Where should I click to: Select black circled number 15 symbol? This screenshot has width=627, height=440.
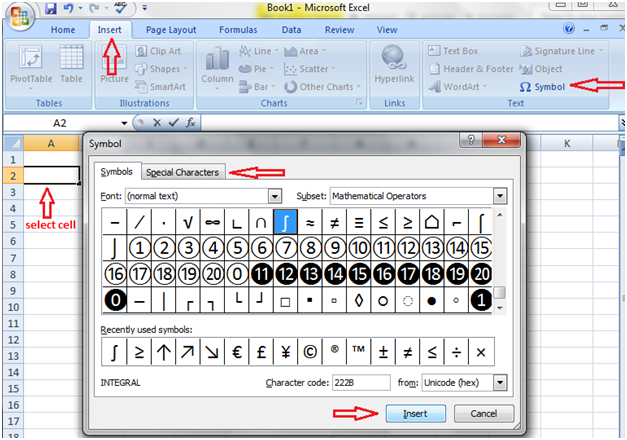[359, 274]
